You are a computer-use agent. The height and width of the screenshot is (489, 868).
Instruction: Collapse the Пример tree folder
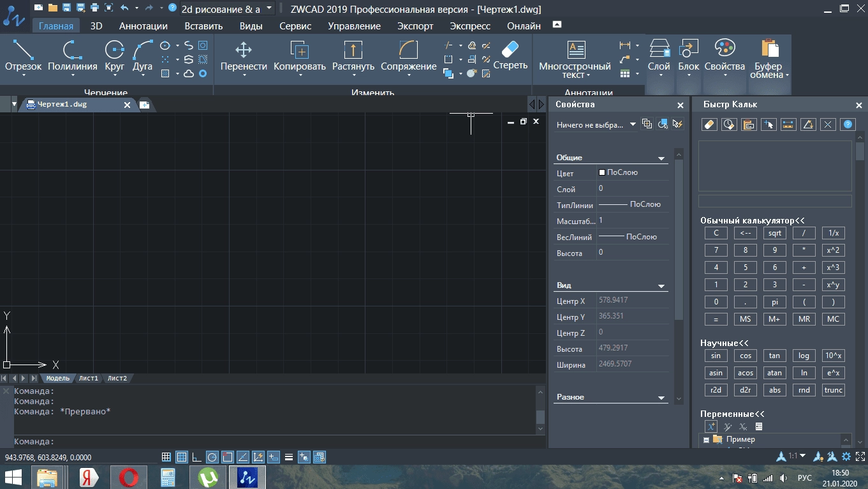click(707, 440)
